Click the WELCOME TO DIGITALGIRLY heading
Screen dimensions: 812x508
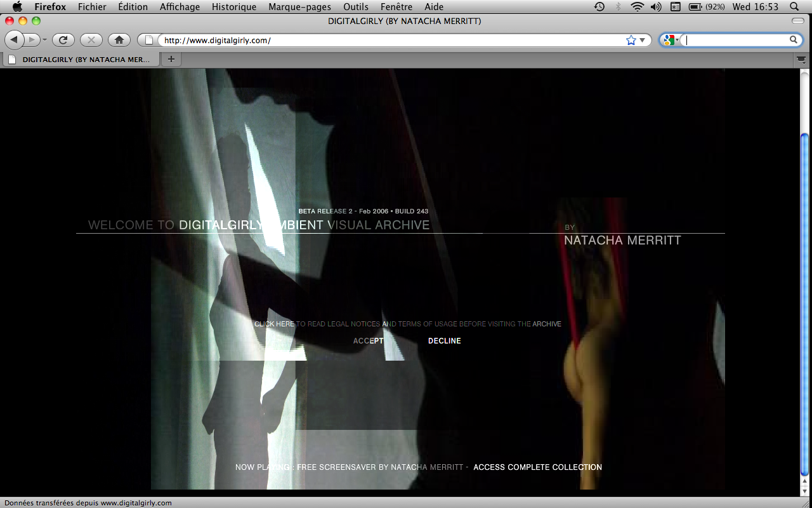point(259,225)
